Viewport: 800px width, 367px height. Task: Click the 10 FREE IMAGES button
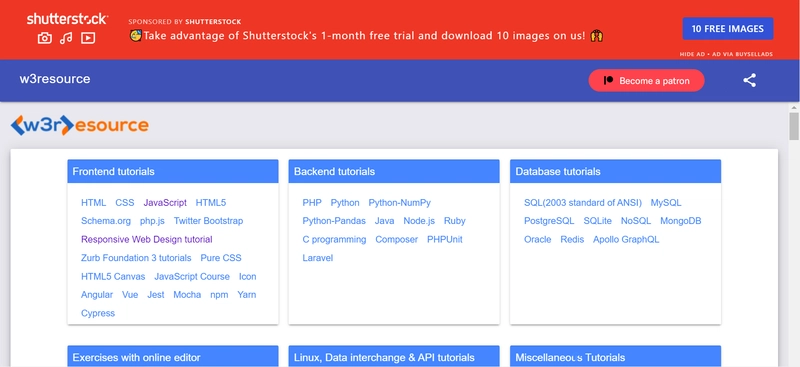pos(728,29)
